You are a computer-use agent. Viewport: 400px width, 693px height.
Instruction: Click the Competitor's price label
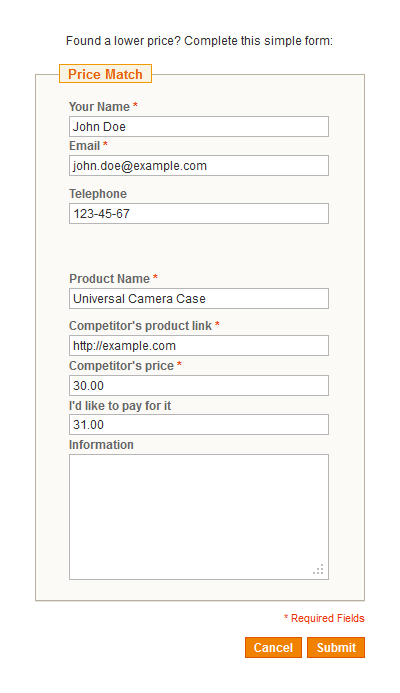tap(122, 366)
